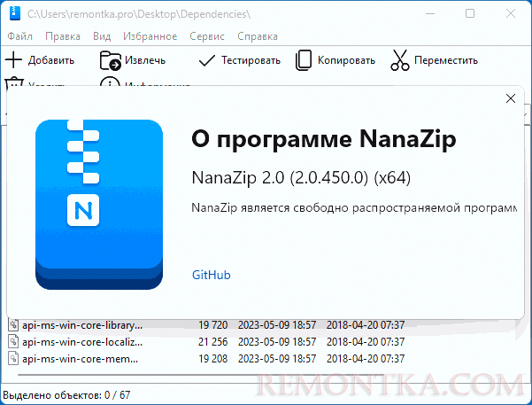Click file icon of api-ms-win-core-localiz...

13,341
